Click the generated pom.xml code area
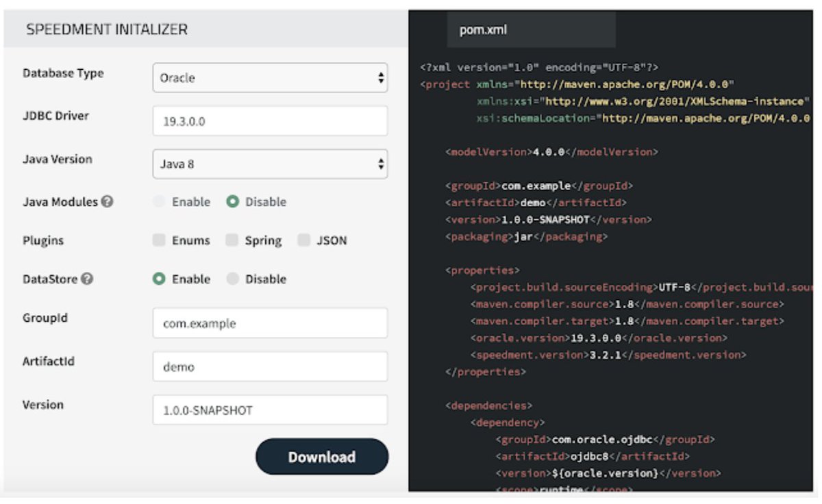Viewport: 822px width, 504px height. (610, 274)
